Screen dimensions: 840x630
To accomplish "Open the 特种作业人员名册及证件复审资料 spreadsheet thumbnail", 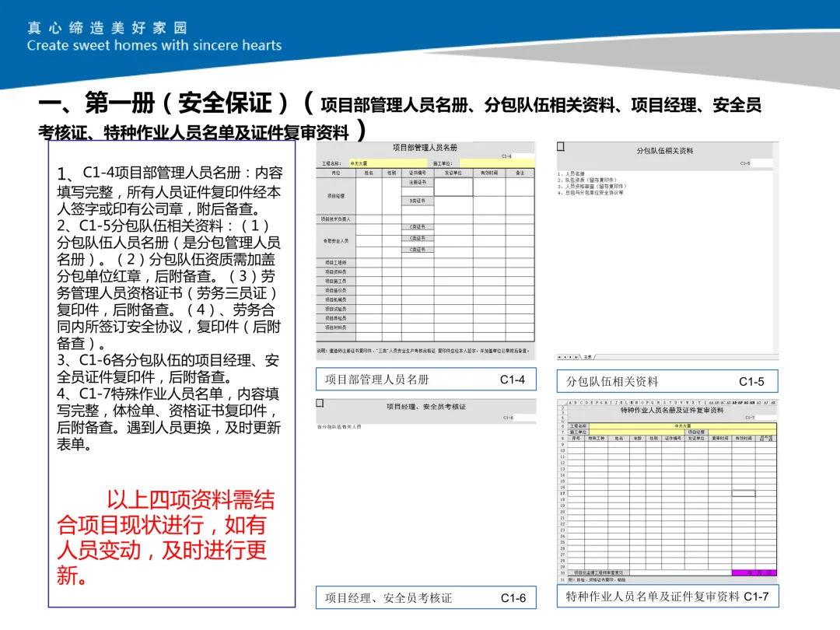I will coord(667,491).
